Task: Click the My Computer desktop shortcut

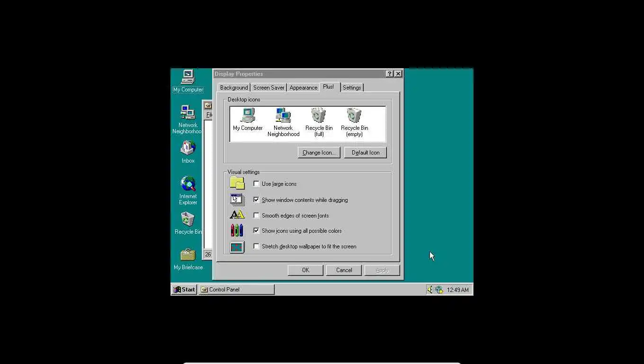Action: coord(188,81)
